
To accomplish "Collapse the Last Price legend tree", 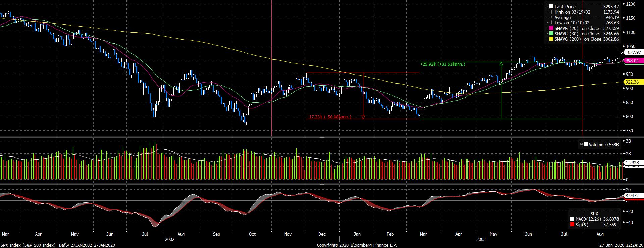I will pos(547,7).
